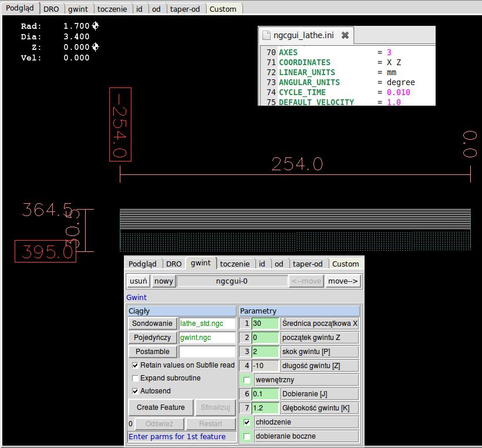Screen dimensions: 482x448
Task: Click the Postamble button
Action: 153,352
